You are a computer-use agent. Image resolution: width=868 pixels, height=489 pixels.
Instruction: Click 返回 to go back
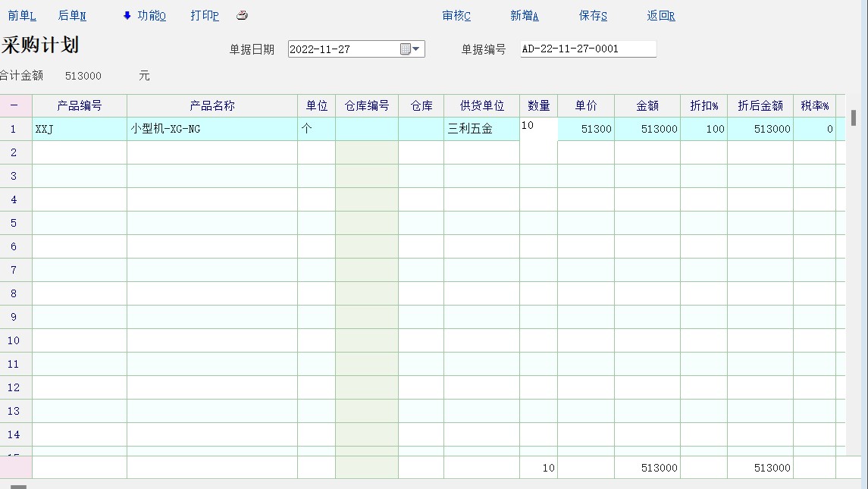[x=661, y=16]
